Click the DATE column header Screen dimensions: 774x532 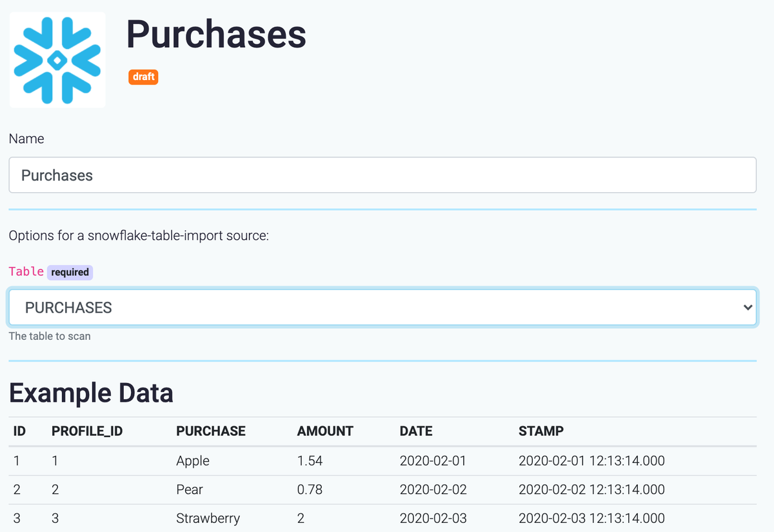coord(416,431)
